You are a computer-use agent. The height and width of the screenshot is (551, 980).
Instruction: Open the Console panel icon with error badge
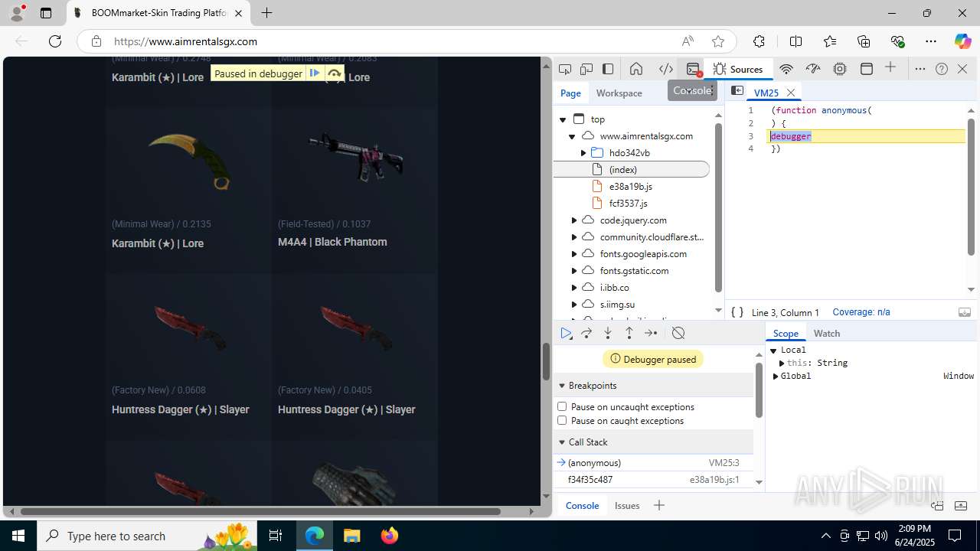click(x=694, y=69)
